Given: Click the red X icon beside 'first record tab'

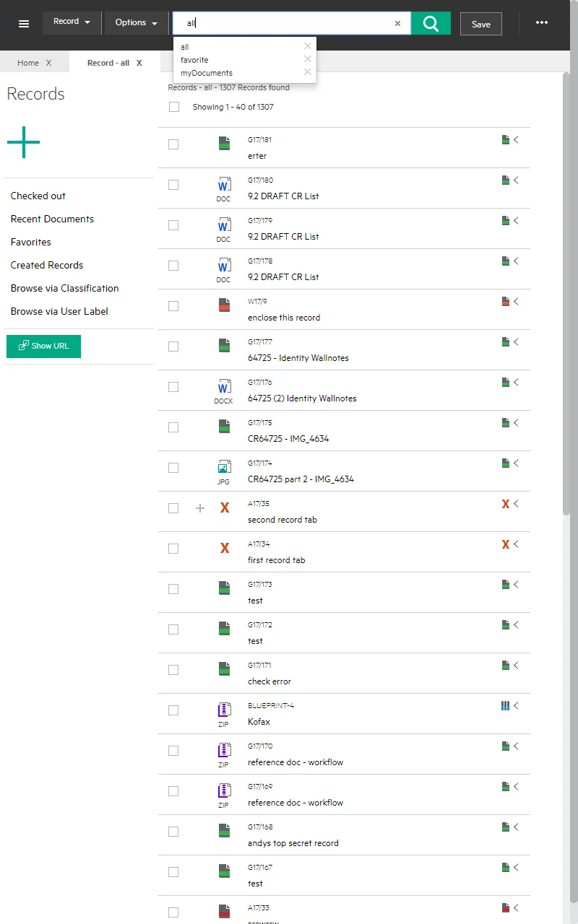Looking at the screenshot, I should [225, 549].
